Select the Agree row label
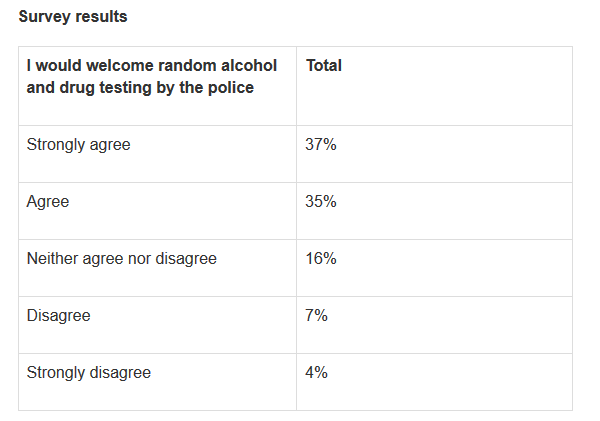Image resolution: width=600 pixels, height=421 pixels. [47, 202]
